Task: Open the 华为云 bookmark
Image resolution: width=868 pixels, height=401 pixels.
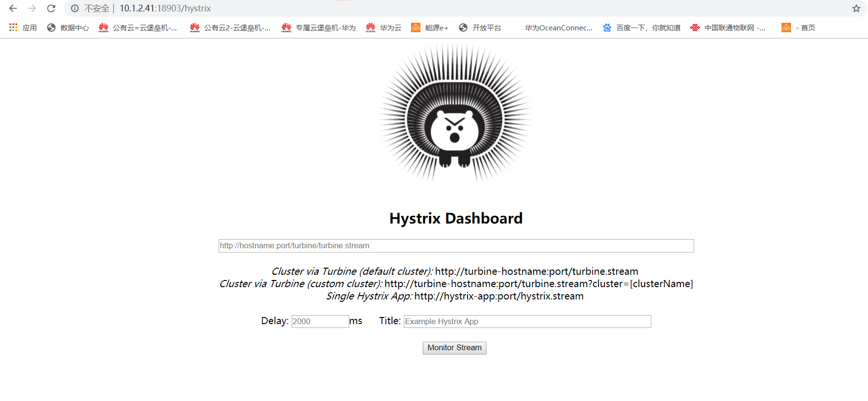Action: point(383,28)
